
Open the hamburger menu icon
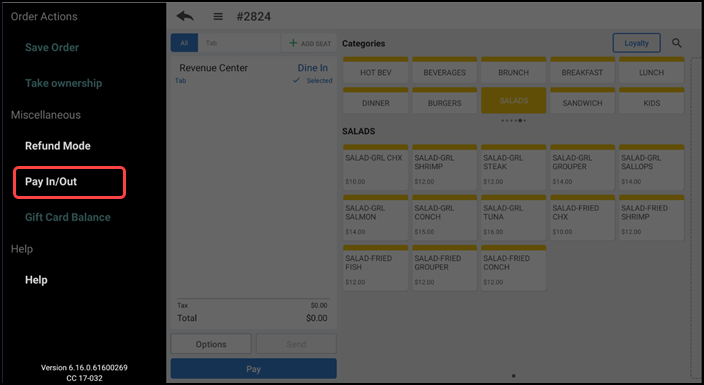click(218, 17)
